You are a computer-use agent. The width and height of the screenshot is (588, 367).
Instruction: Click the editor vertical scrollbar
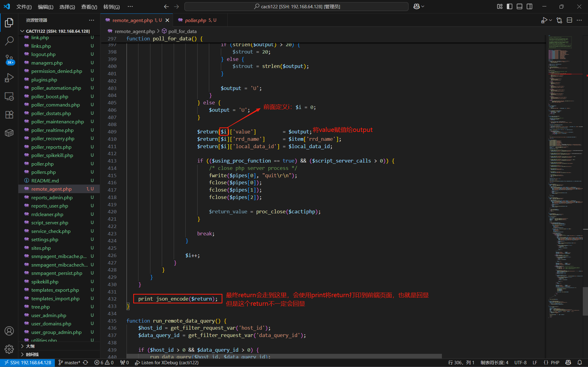(x=586, y=301)
